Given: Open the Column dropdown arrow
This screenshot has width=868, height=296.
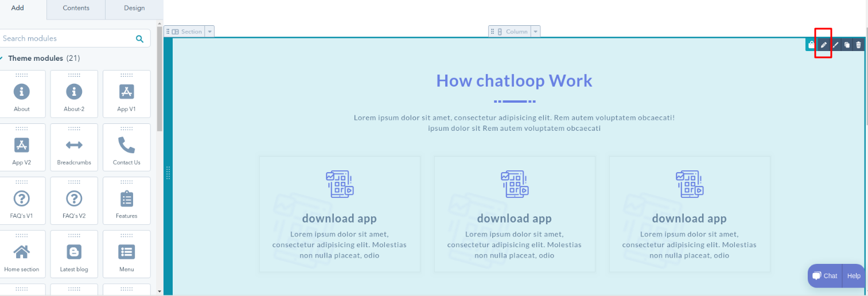Looking at the screenshot, I should click(x=535, y=32).
